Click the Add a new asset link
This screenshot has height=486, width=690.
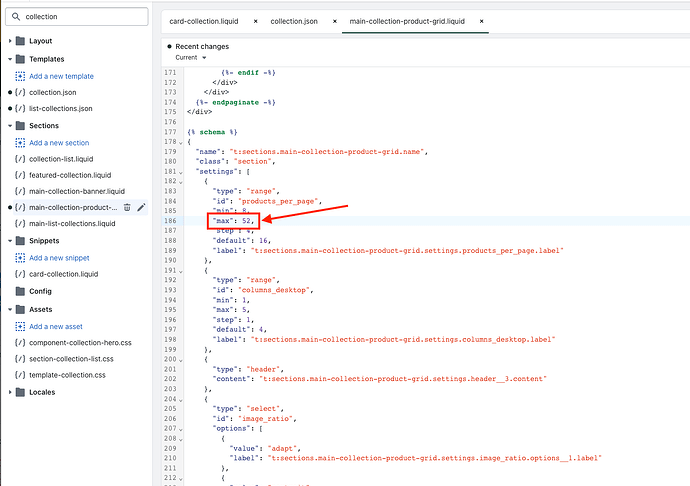pos(57,327)
